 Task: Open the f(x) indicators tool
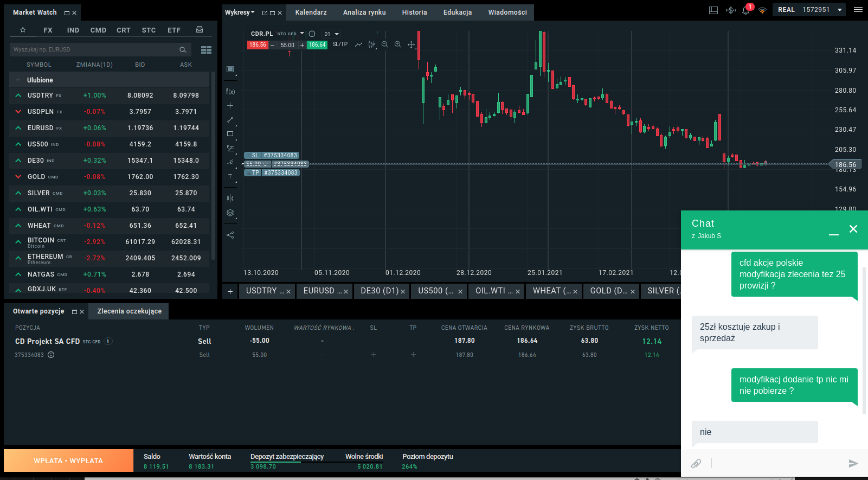pyautogui.click(x=230, y=92)
